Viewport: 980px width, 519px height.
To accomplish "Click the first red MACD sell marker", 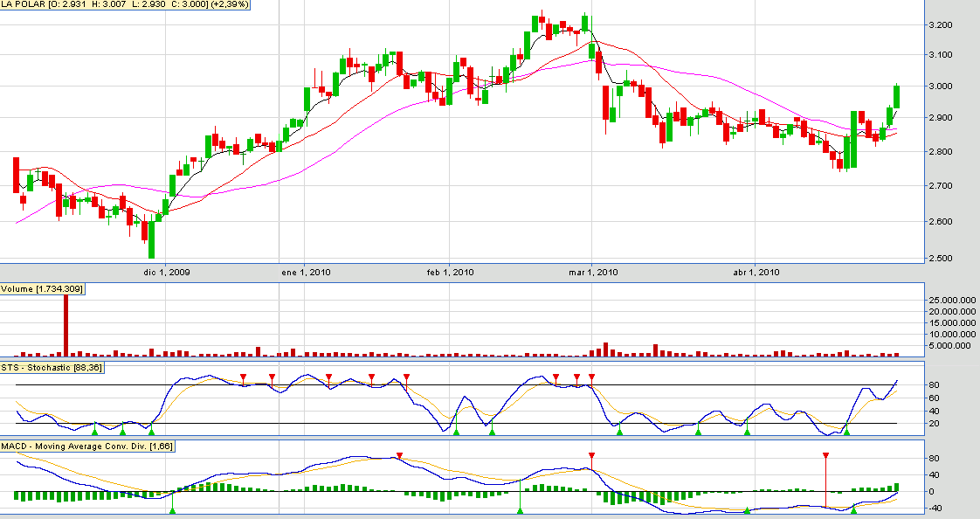I will 399,456.
